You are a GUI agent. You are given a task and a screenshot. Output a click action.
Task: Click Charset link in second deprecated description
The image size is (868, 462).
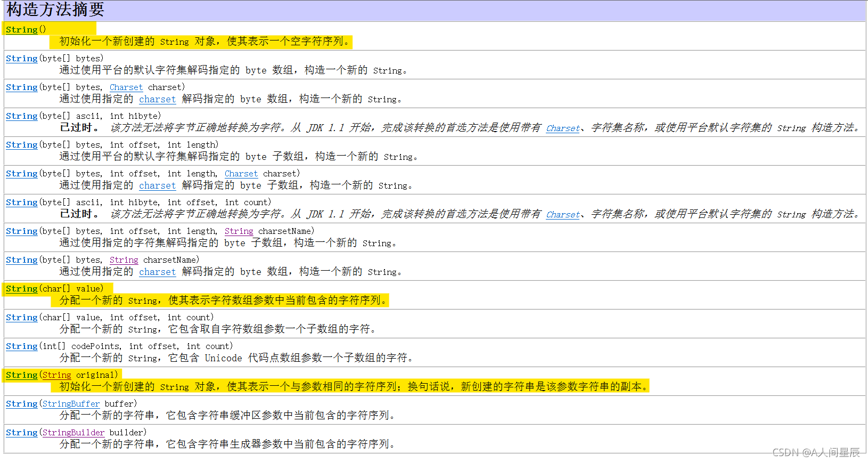[x=563, y=214]
